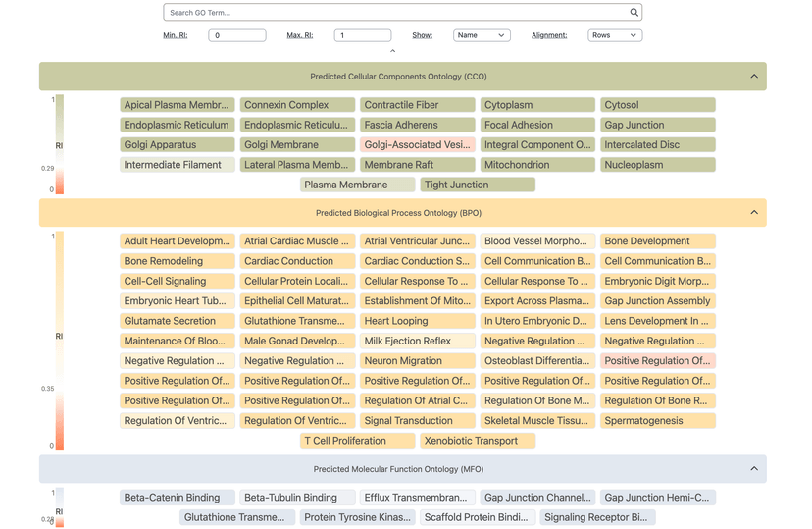Click the Min. RI input field
The image size is (812, 529).
237,35
